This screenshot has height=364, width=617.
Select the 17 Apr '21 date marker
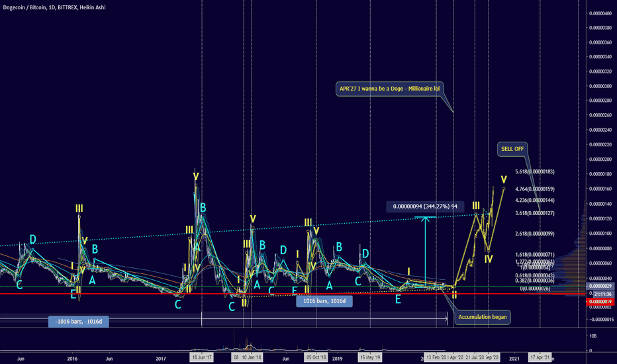(x=540, y=357)
